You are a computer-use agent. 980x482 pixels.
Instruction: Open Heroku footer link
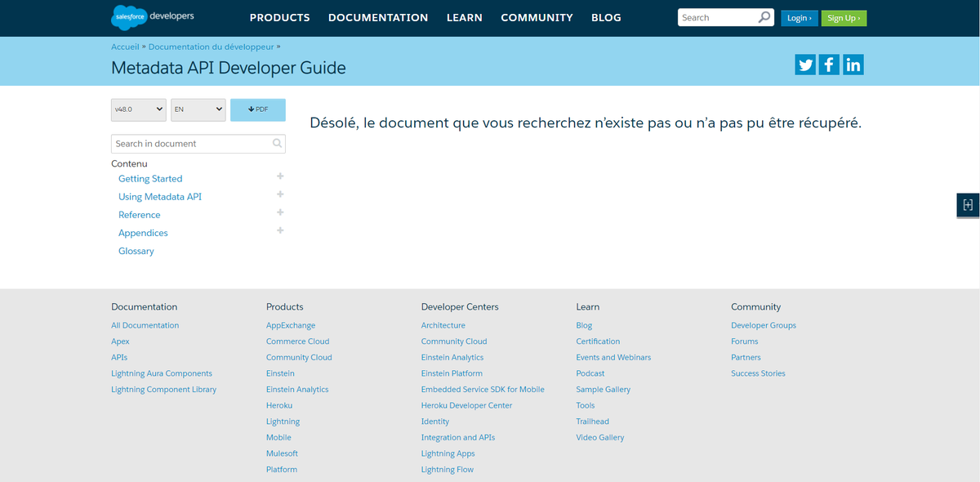click(279, 405)
